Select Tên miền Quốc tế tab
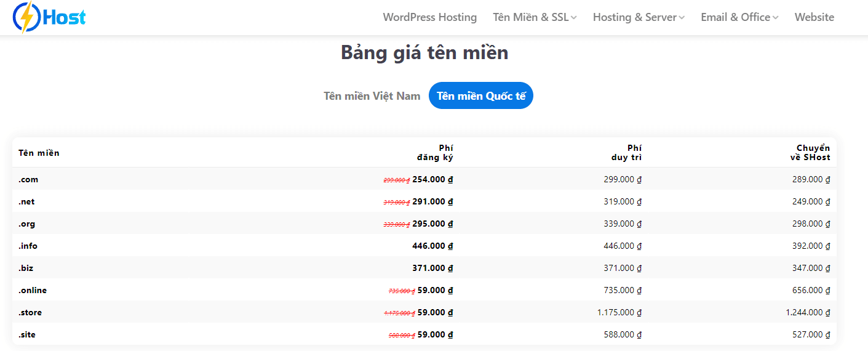Screen dimensions: 868x351 481,95
